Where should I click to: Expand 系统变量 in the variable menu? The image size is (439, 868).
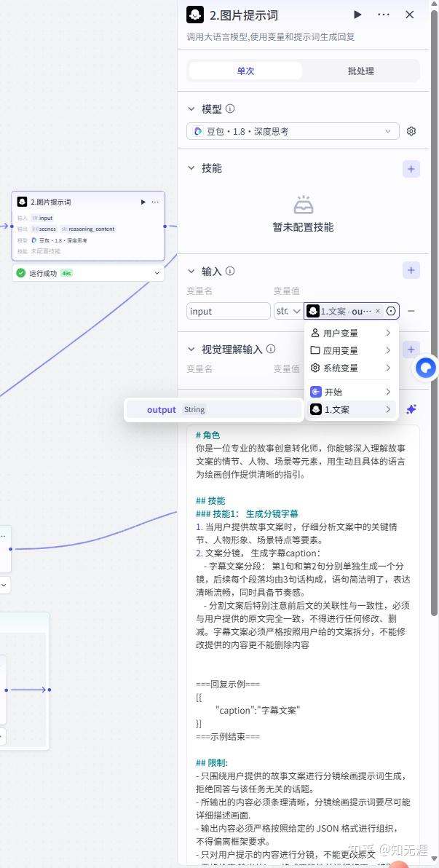pyautogui.click(x=352, y=368)
